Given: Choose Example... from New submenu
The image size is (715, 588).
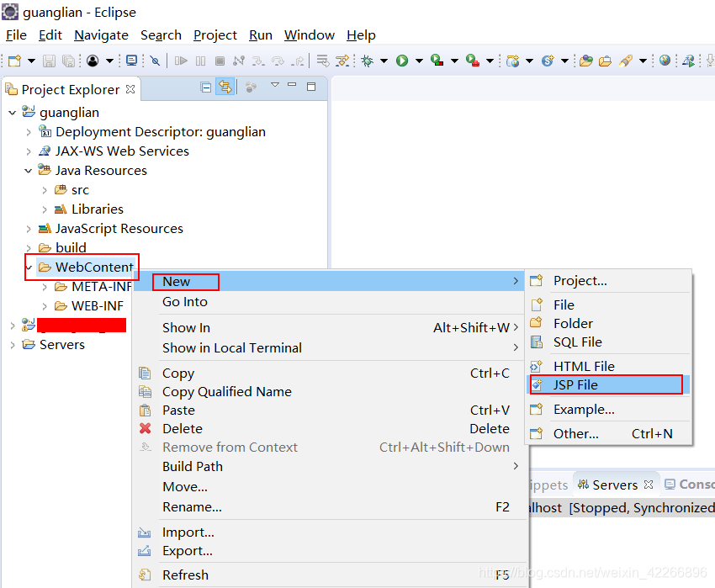Looking at the screenshot, I should pos(608,410).
